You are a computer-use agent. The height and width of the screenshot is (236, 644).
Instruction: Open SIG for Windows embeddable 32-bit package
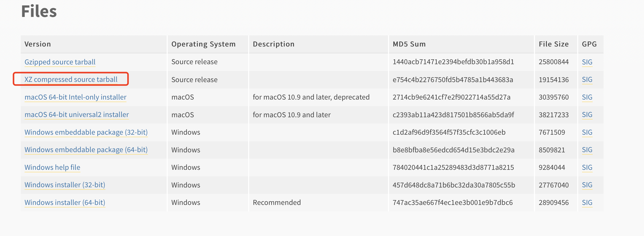(x=587, y=132)
